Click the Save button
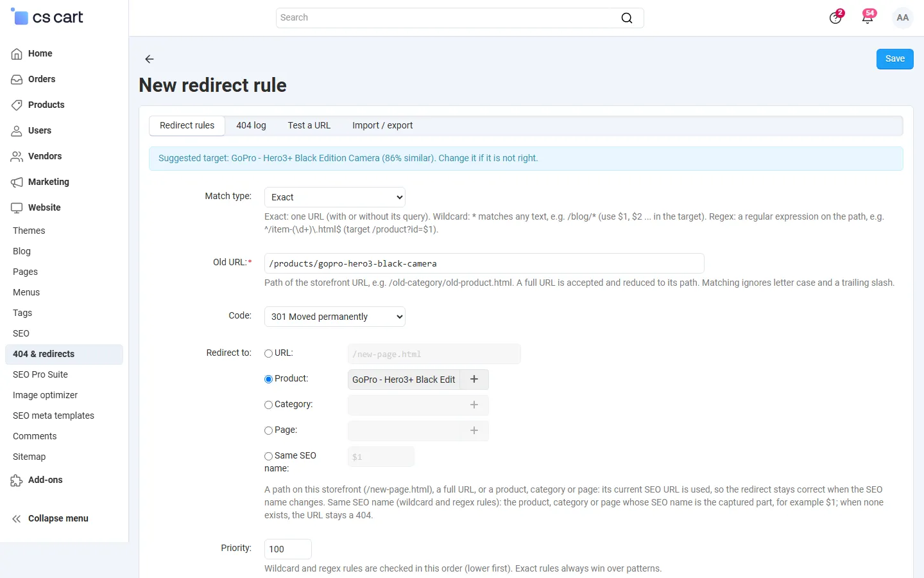924x578 pixels. point(895,59)
